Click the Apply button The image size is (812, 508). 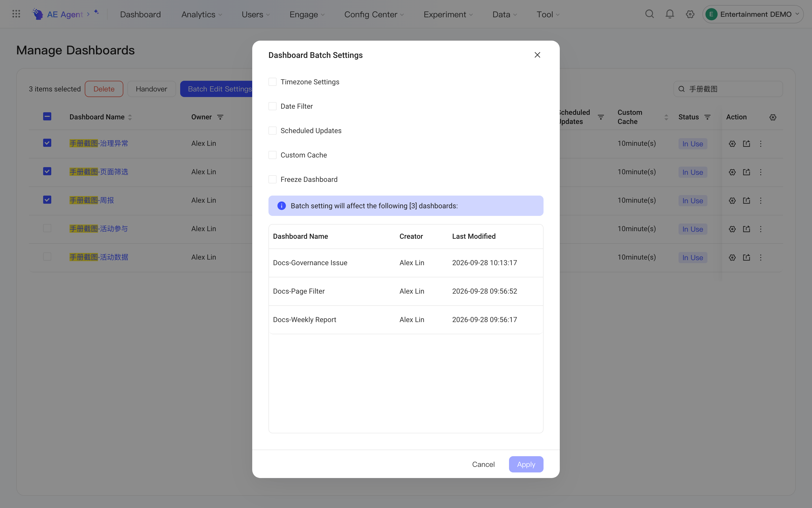click(x=526, y=464)
